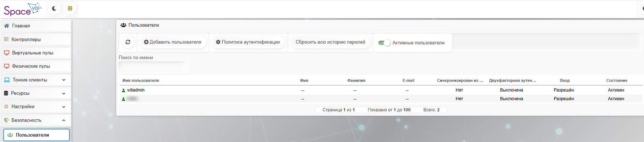Image resolution: width=644 pixels, height=142 pixels.
Task: Select Пользователи in the sidebar
Action: (36, 135)
